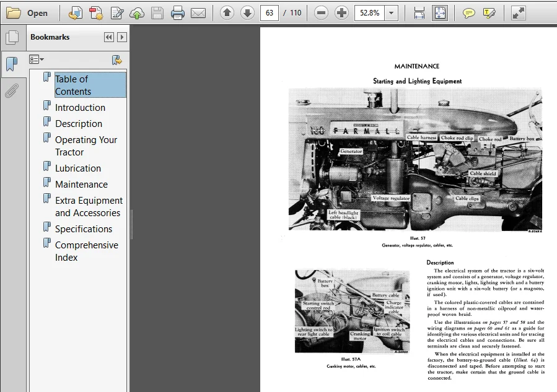
Task: Open the Description bookmark
Action: [x=79, y=124]
